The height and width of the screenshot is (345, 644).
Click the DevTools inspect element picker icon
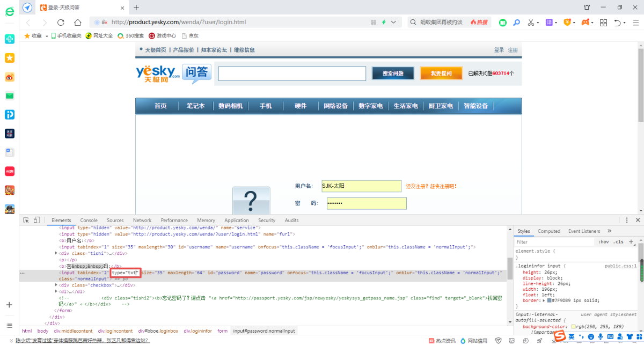click(x=26, y=220)
